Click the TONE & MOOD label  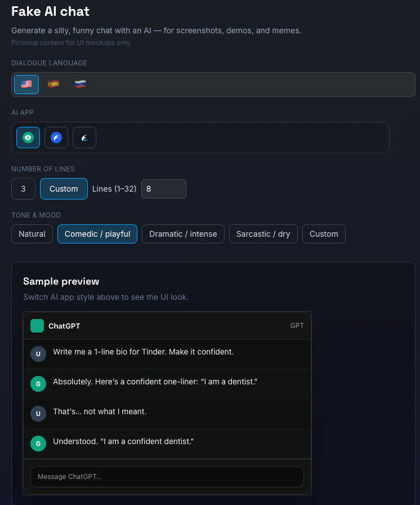tap(36, 215)
